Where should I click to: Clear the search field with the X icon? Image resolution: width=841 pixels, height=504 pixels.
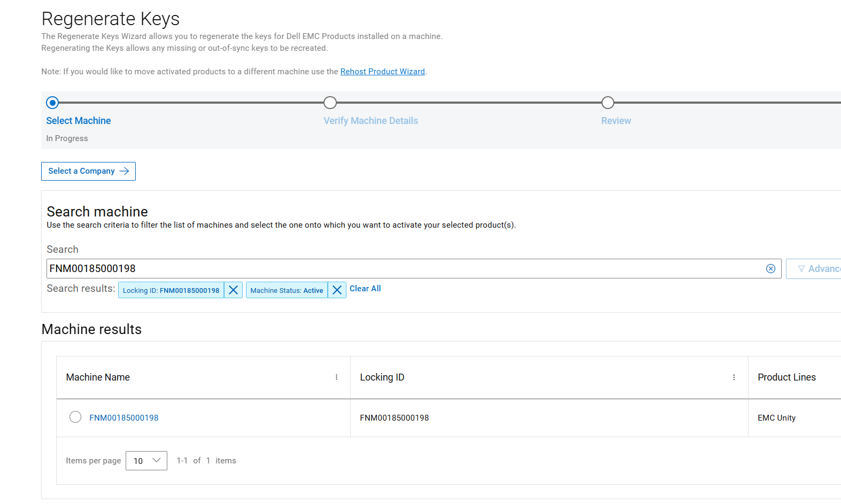(x=770, y=269)
